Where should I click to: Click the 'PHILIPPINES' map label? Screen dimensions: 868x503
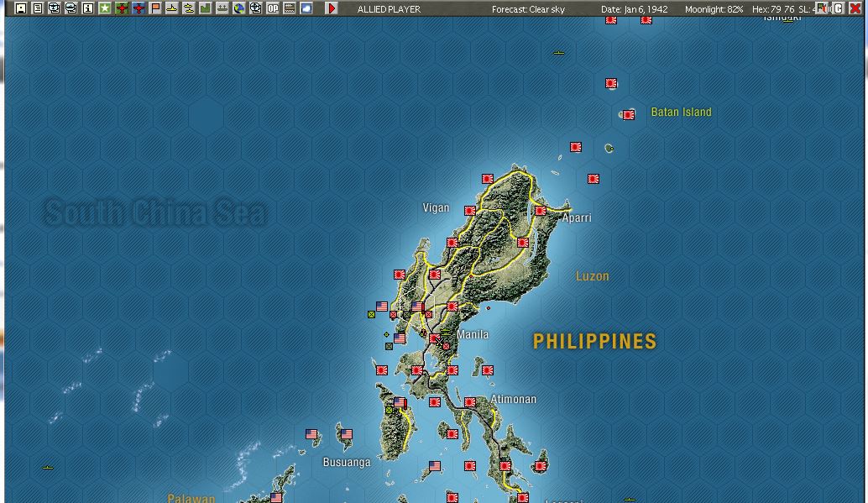(594, 341)
